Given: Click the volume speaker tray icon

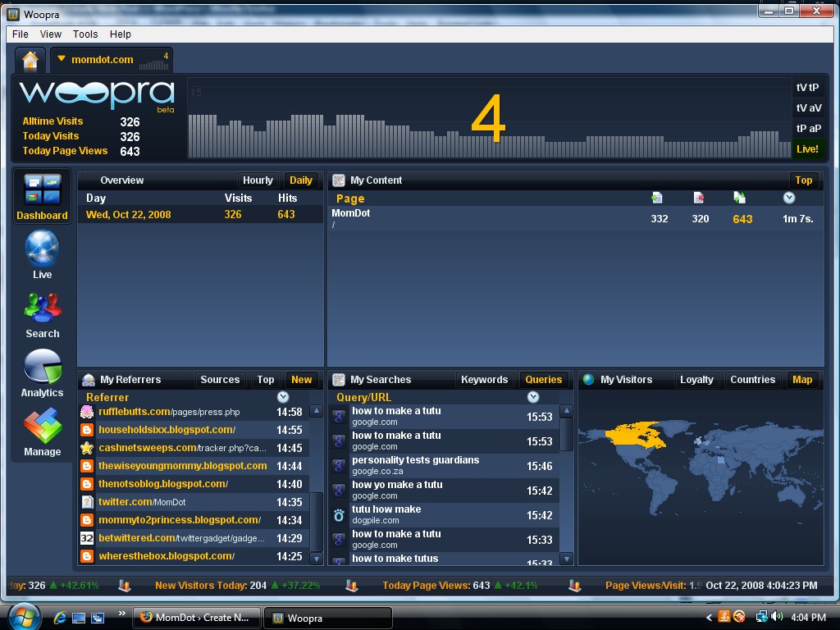Looking at the screenshot, I should [x=777, y=617].
